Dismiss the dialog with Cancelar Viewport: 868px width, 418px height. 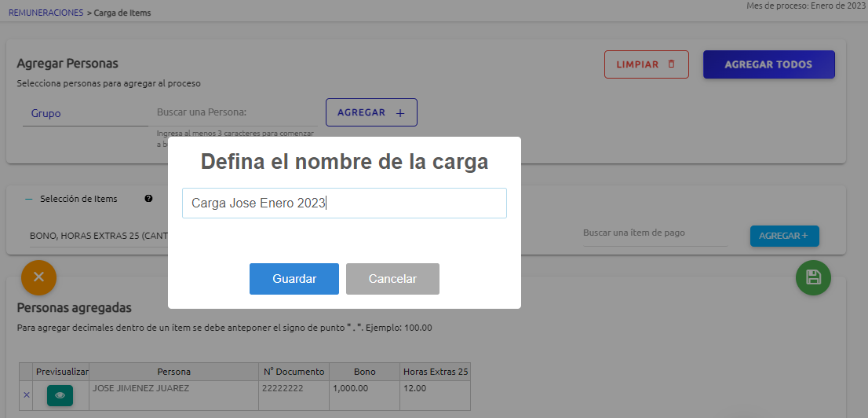392,279
